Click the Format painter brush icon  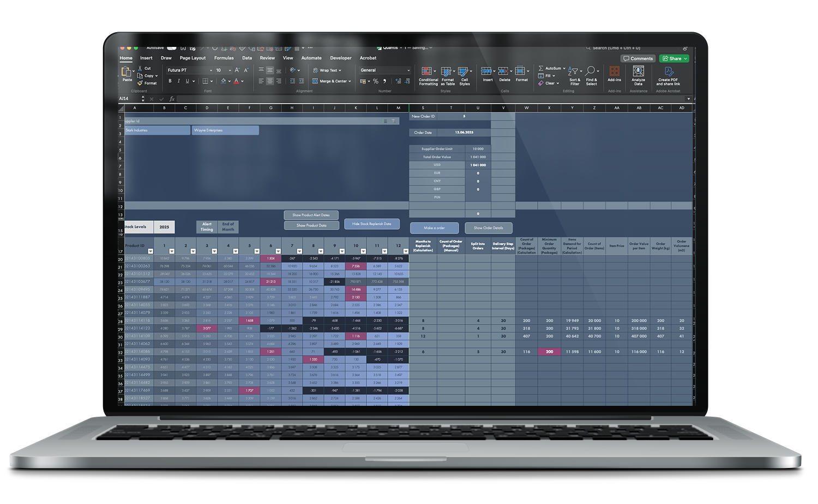140,83
